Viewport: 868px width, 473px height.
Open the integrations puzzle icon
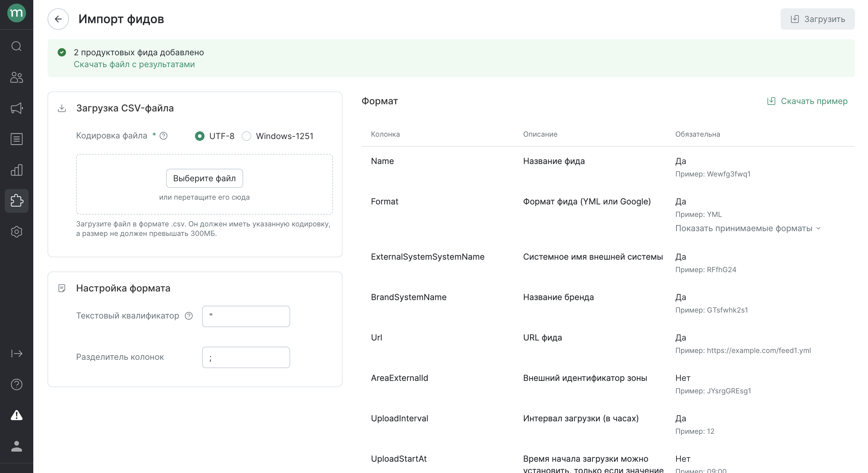click(17, 201)
